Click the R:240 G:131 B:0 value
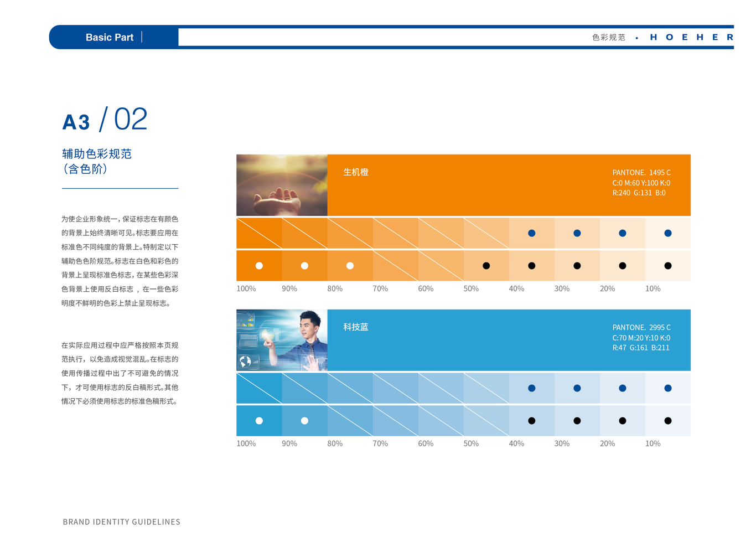The width and height of the screenshot is (756, 557). 639,193
